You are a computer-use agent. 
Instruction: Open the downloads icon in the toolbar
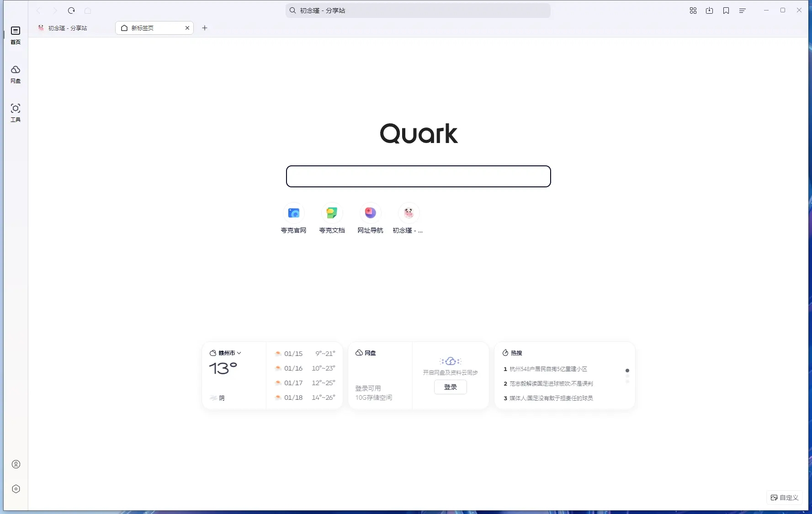tap(710, 11)
